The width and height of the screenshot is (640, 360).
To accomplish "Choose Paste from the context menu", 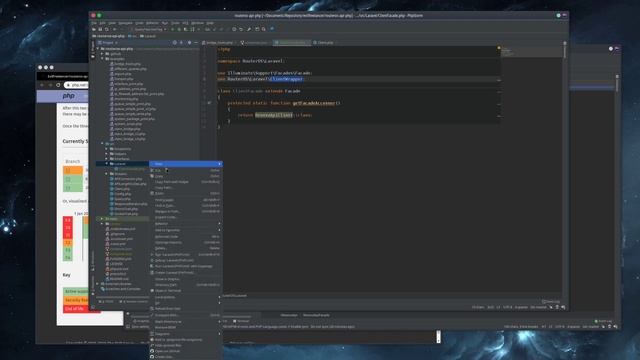I will pos(186,193).
